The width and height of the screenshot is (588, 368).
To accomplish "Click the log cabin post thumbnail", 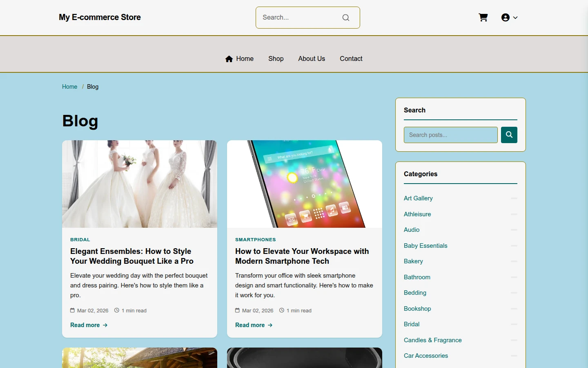I will pos(140,358).
